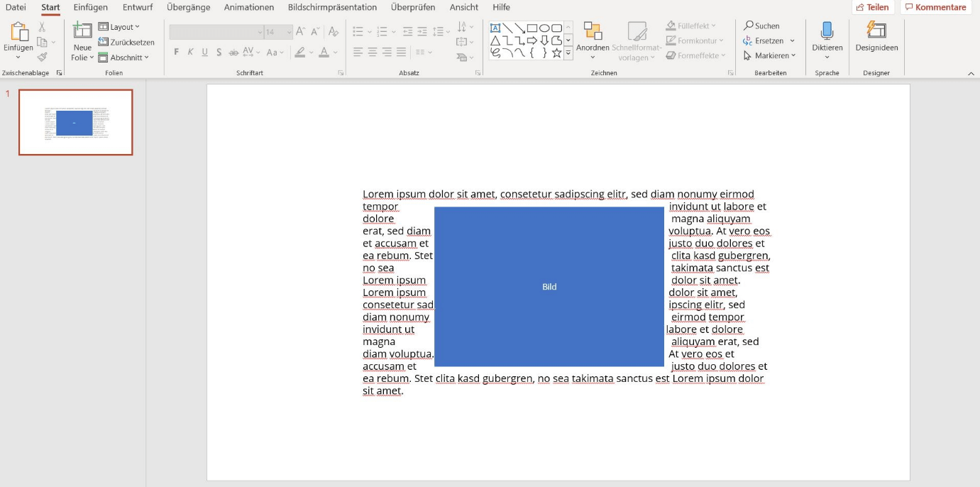Click the Anordnen arrange icon
Image resolution: width=980 pixels, height=487 pixels.
593,31
